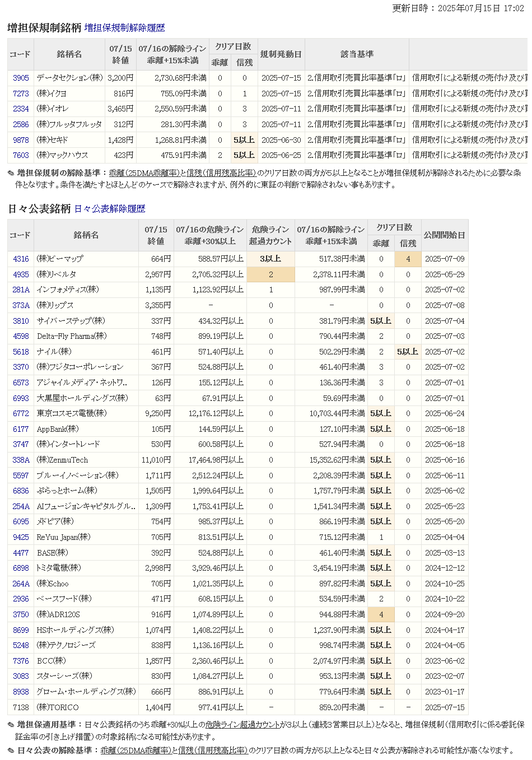The height and width of the screenshot is (760, 532).
Task: Open stock code 6177 link
Action: 21,429
